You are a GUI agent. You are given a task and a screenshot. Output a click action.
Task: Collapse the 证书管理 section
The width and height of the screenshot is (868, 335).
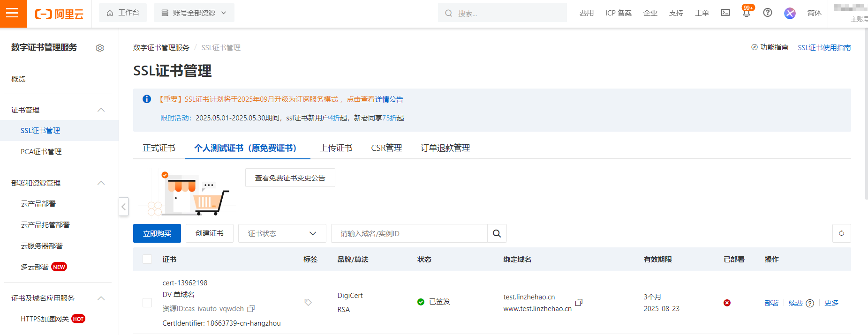(101, 110)
